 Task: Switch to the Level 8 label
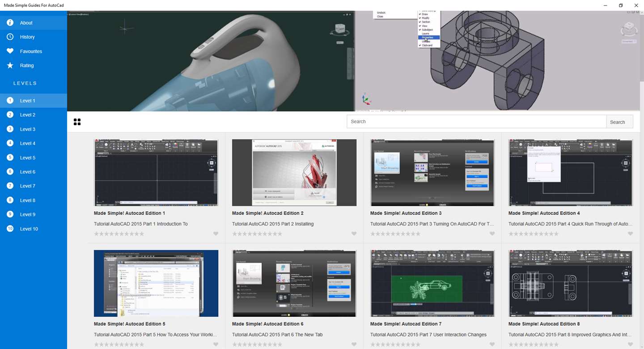pyautogui.click(x=28, y=200)
